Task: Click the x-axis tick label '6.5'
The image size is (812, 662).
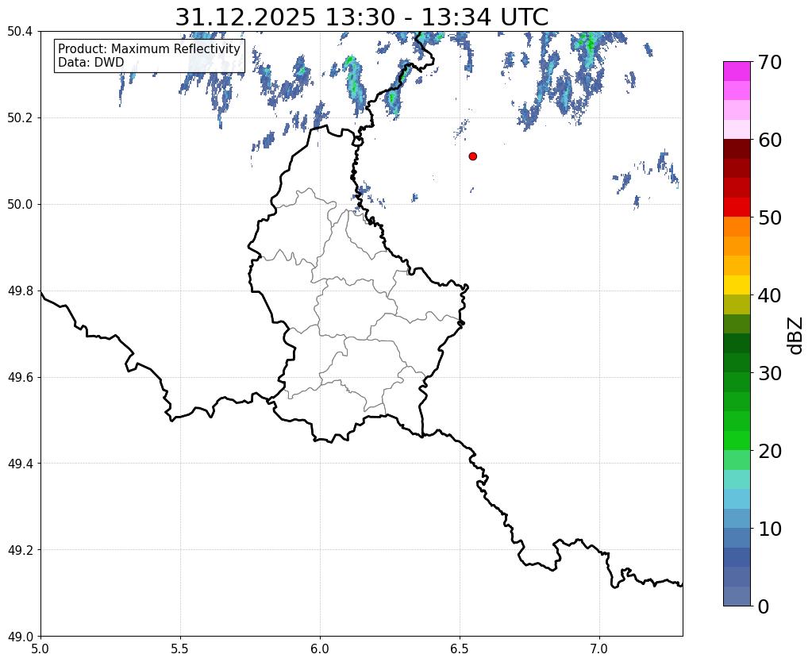Action: pyautogui.click(x=460, y=649)
